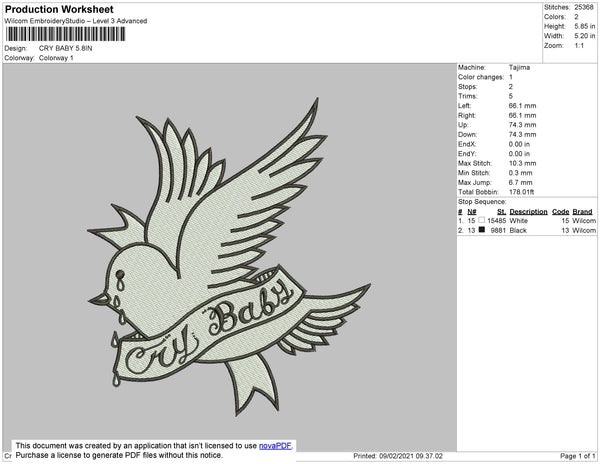Select stitch count '9881' in Black row
This screenshot has width=600, height=464.
(x=498, y=230)
